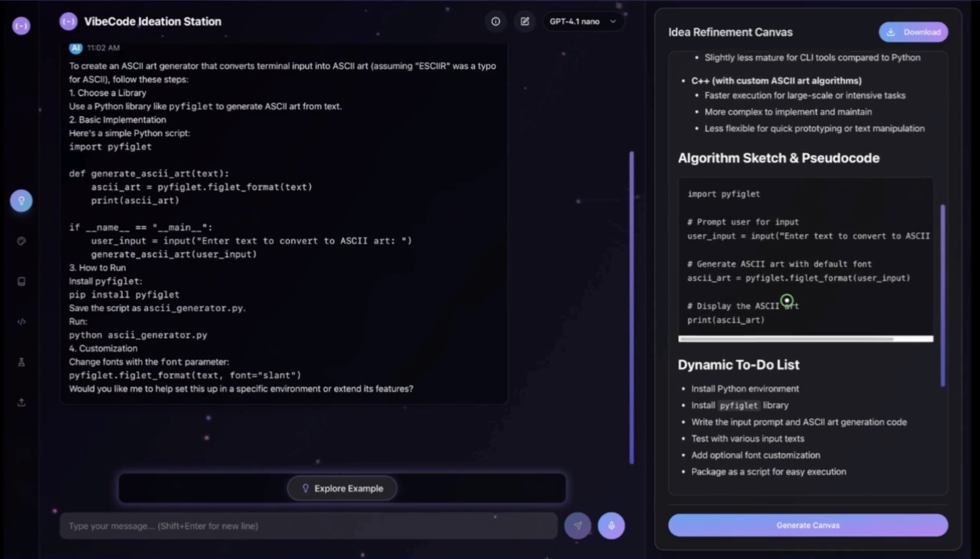
Task: Click the Download canvas button
Action: tap(913, 32)
